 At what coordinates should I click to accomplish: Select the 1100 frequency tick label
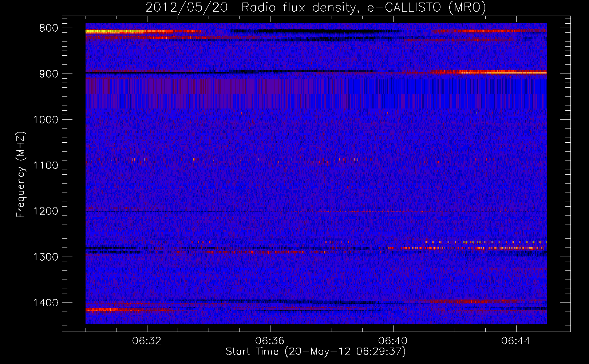tap(46, 166)
